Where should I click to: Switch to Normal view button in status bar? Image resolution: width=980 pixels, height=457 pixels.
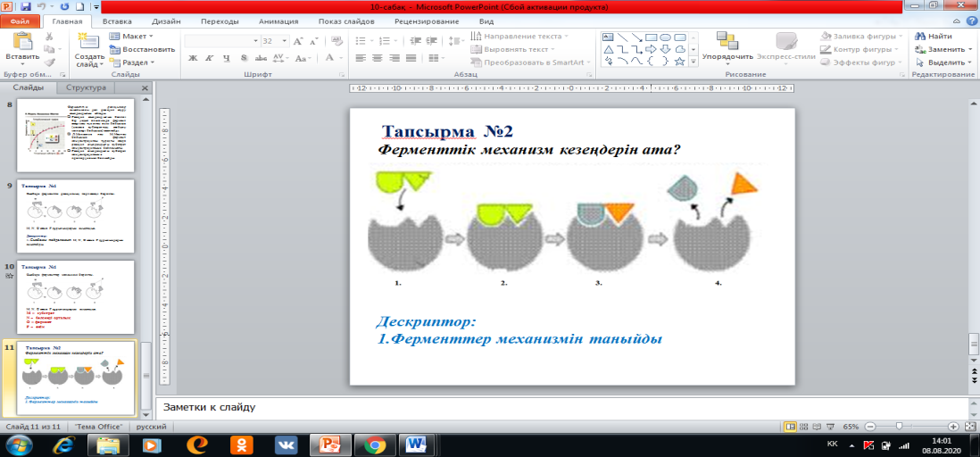789,427
